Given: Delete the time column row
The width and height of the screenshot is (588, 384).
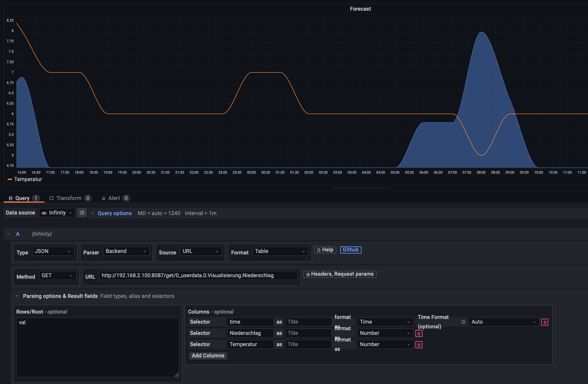Looking at the screenshot, I should pyautogui.click(x=545, y=322).
